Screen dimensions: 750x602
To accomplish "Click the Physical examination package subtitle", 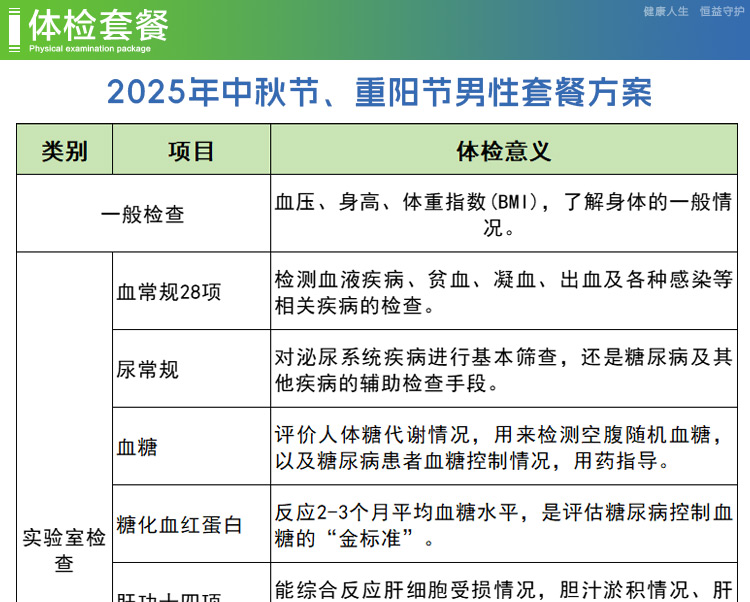I will (90, 49).
